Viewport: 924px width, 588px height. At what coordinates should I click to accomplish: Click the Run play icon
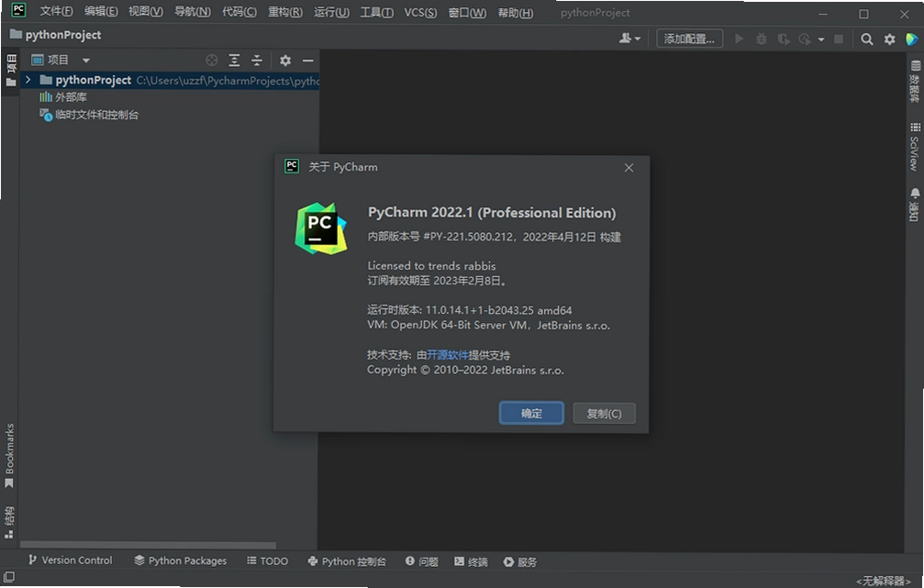[x=739, y=39]
